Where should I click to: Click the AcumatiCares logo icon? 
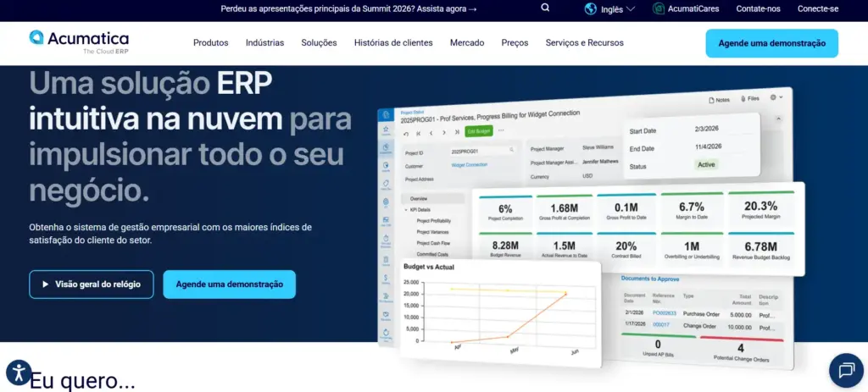click(x=658, y=8)
